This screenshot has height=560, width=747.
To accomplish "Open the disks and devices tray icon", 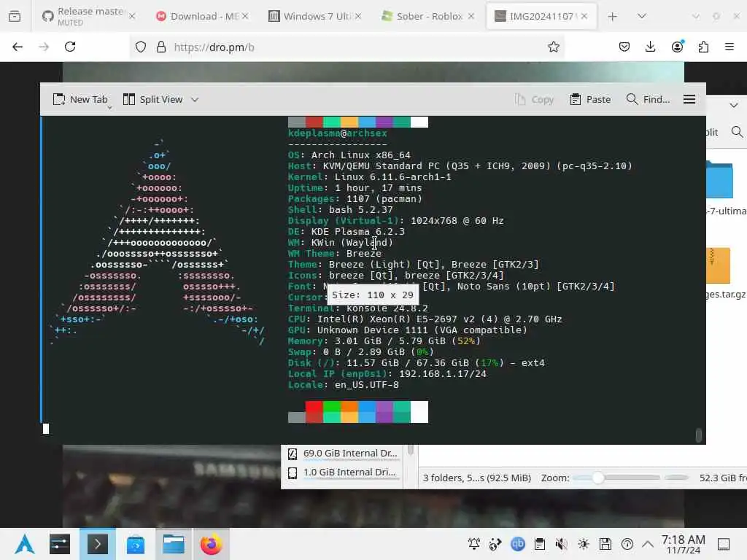I will click(605, 544).
